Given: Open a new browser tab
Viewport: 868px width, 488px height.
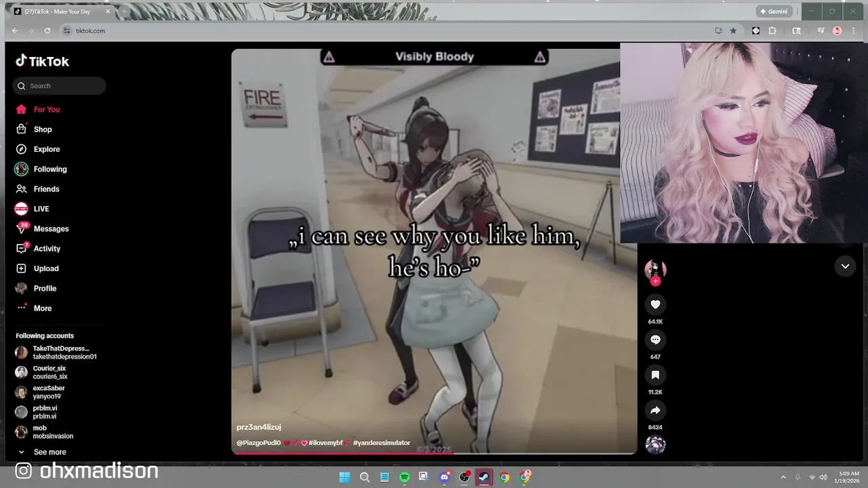Looking at the screenshot, I should [124, 12].
